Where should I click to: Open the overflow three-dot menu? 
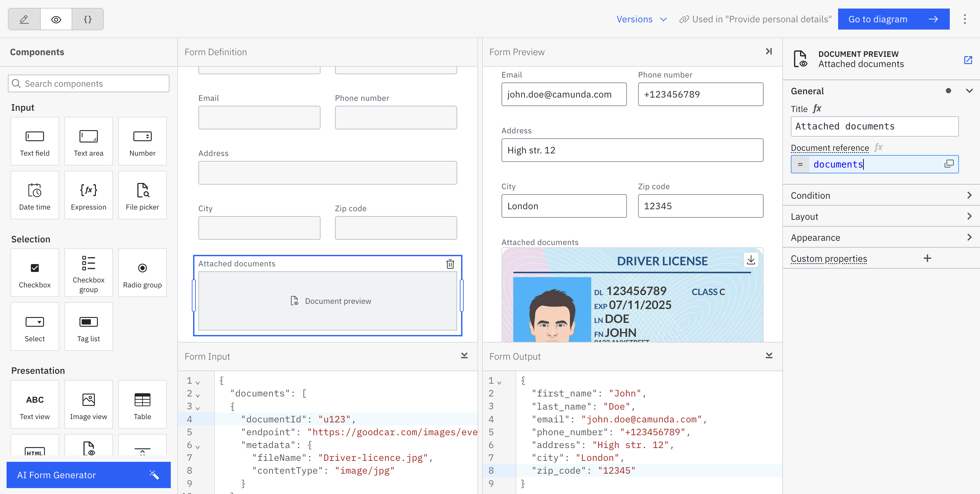(x=965, y=19)
